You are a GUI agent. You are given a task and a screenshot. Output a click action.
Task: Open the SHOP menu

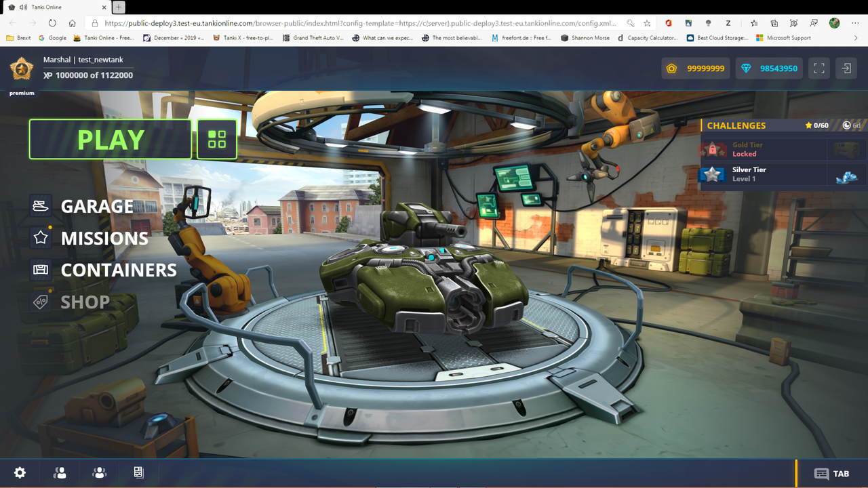[x=85, y=302]
